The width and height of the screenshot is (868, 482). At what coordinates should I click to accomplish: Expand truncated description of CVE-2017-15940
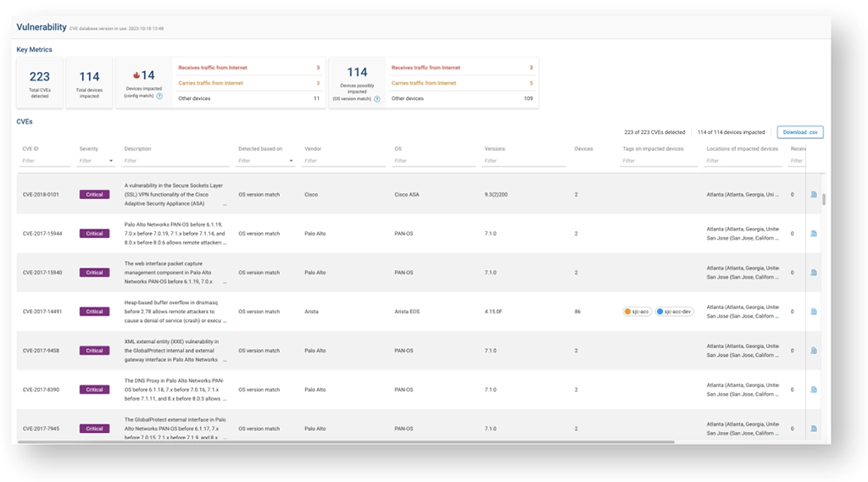click(224, 282)
